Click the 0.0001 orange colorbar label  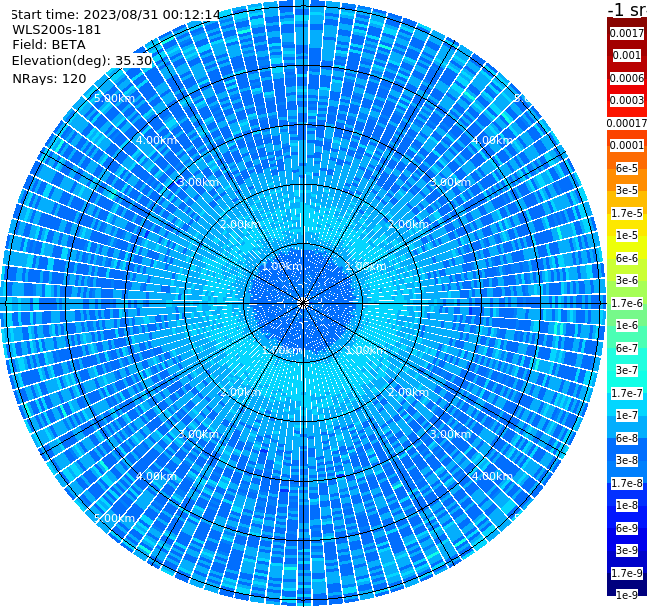[627, 145]
